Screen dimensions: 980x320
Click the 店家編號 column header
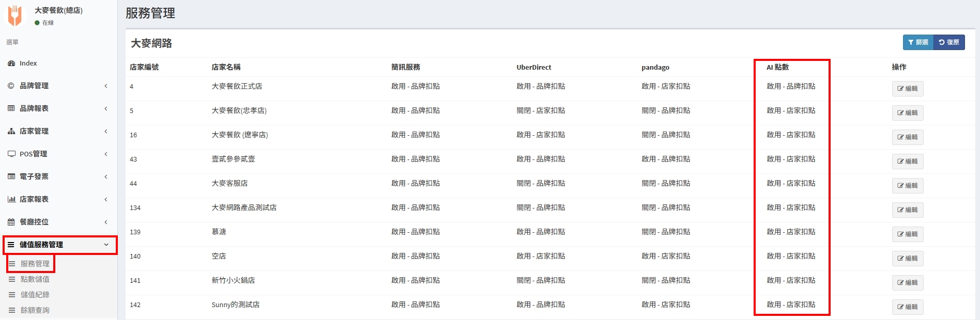click(144, 67)
